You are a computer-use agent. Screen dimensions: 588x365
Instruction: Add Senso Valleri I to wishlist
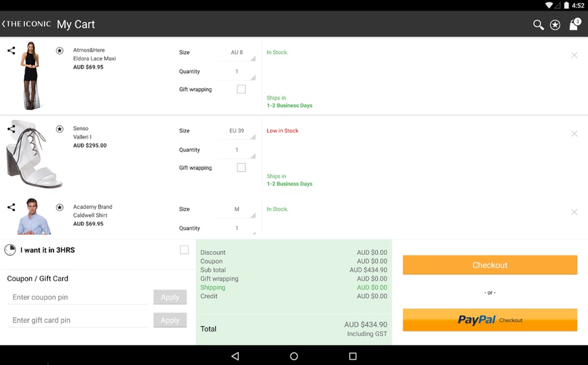tap(60, 129)
